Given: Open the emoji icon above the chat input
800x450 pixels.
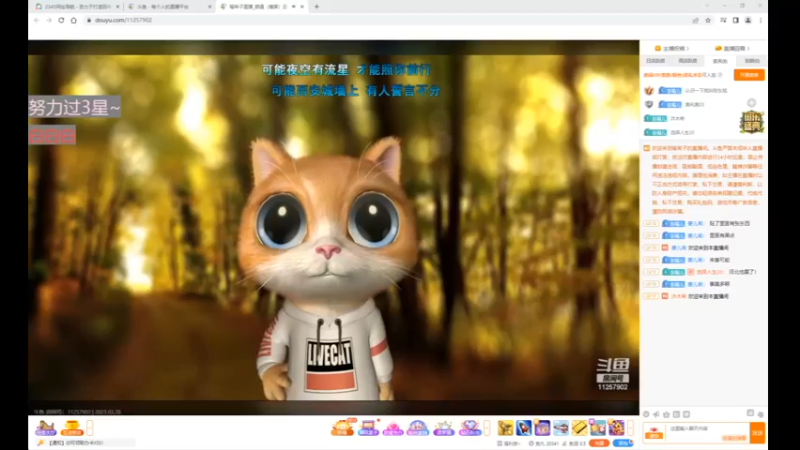Looking at the screenshot, I should (646, 414).
